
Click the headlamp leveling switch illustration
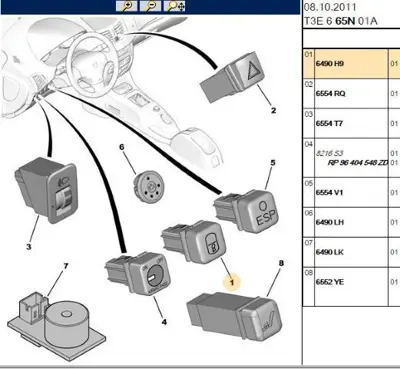click(46, 190)
